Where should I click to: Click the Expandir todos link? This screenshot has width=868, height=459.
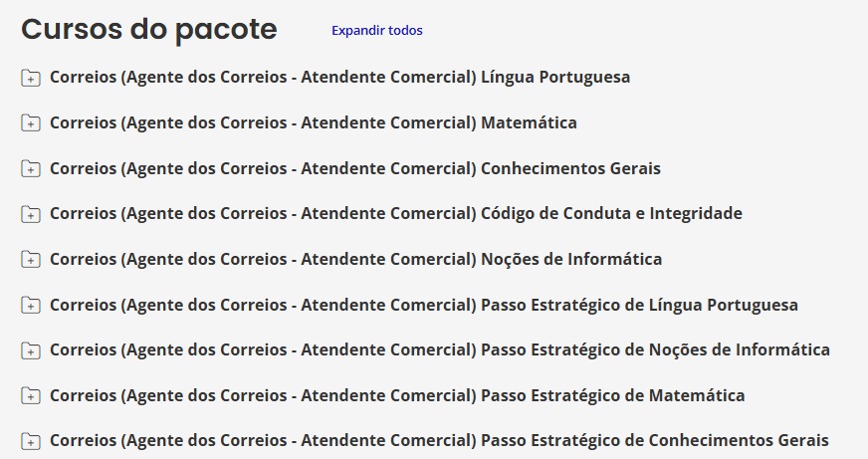click(377, 31)
